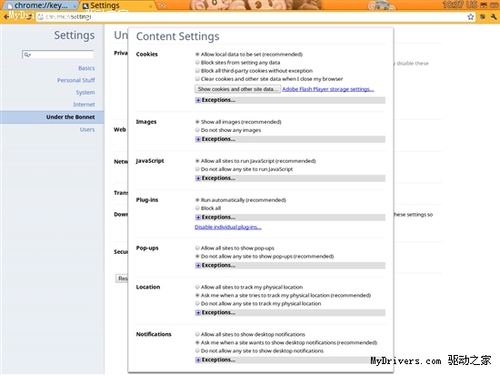Select Allow all sites desktop notifications
The image size is (500, 375).
coord(197,334)
